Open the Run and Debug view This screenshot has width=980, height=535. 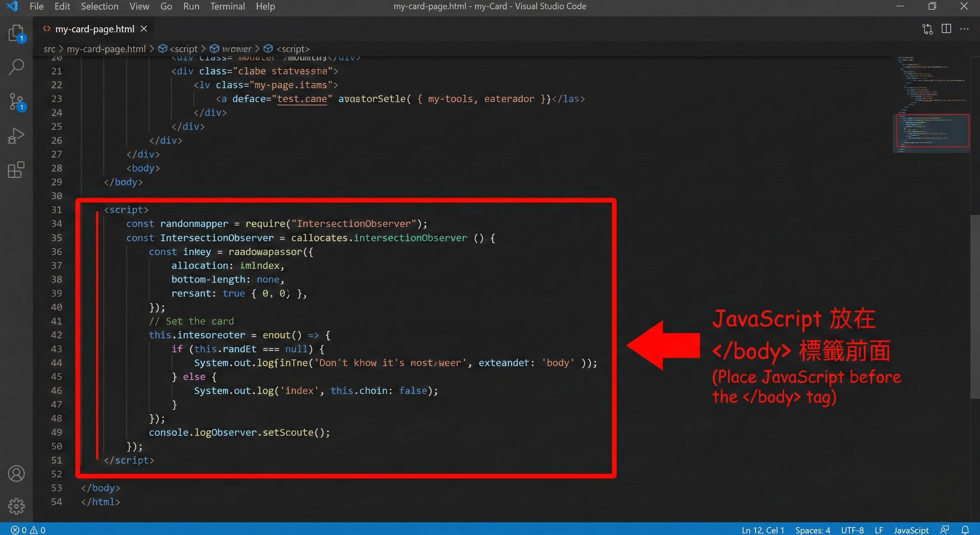click(16, 135)
